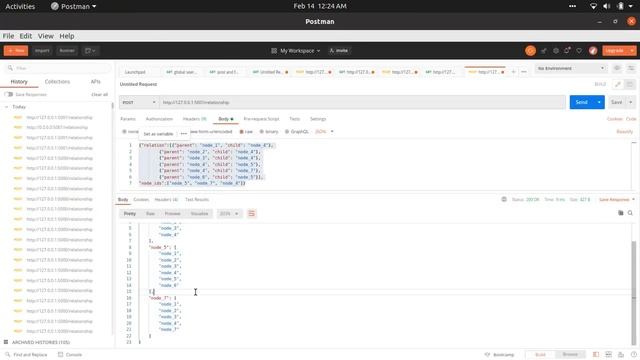
Task: Open the Console from status bar
Action: (x=70, y=355)
